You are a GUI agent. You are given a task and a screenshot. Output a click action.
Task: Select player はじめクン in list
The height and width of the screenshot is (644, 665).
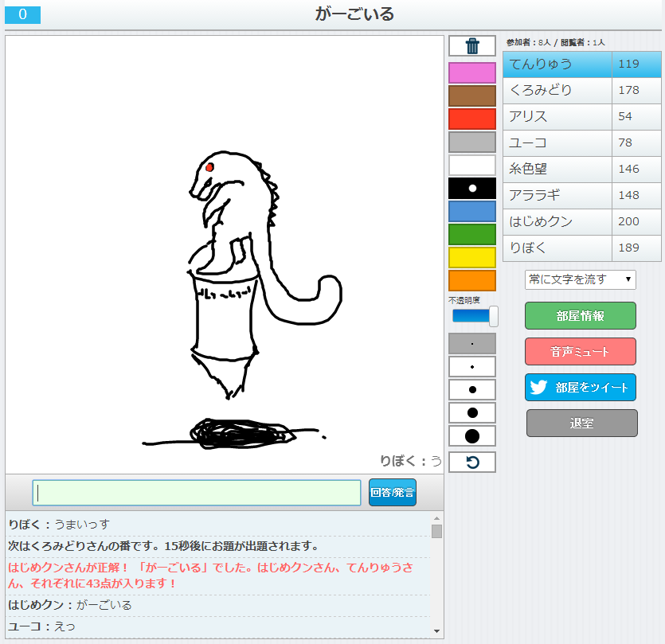557,222
